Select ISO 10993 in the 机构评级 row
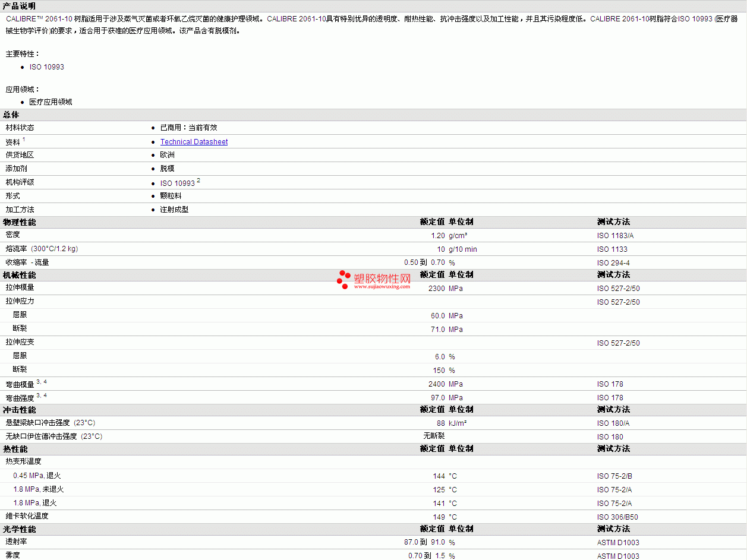The height and width of the screenshot is (560, 747). click(178, 183)
